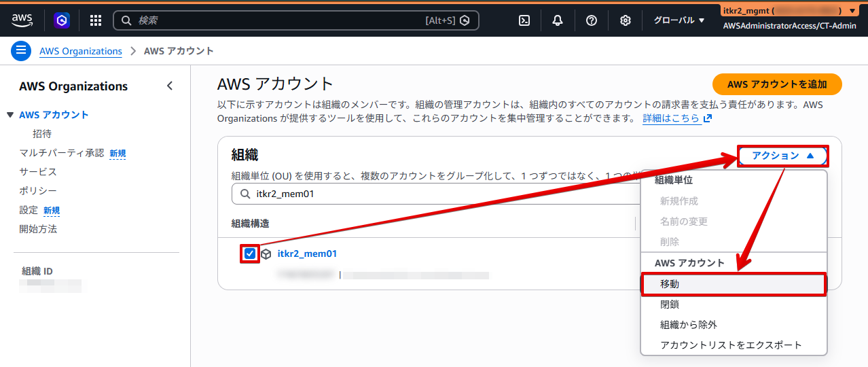Click 名前の変更 in the action menu
The width and height of the screenshot is (868, 367).
(x=734, y=222)
